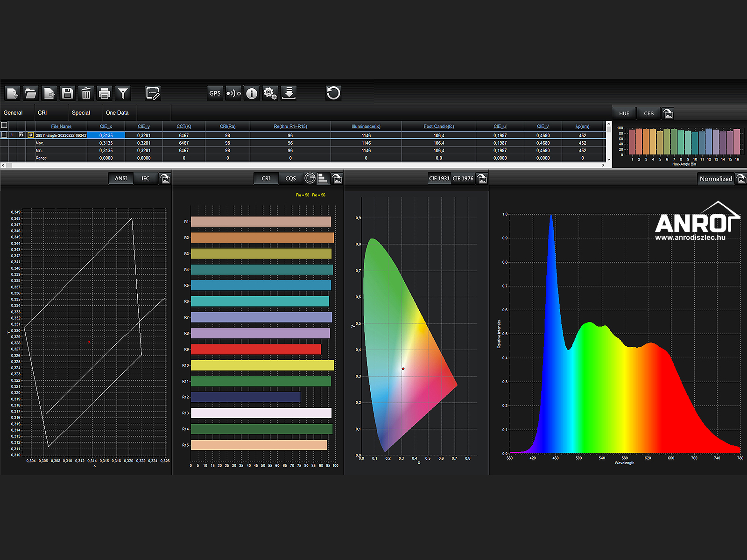Open the filter funnel tool

(123, 93)
